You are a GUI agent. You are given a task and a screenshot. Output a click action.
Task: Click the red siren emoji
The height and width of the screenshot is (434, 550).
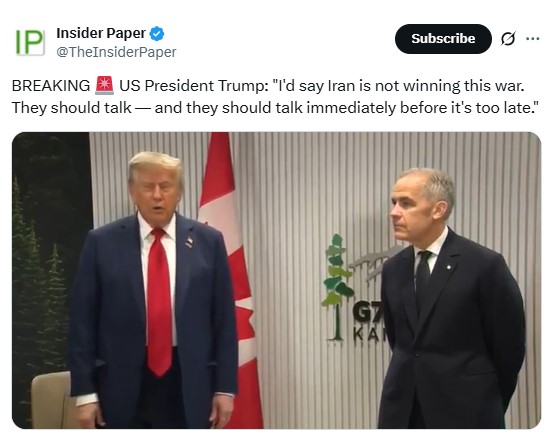coord(105,85)
